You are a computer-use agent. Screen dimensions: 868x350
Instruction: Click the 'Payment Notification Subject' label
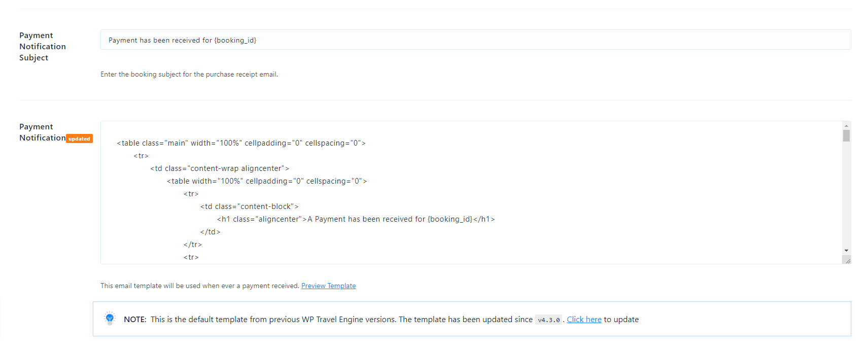pyautogui.click(x=43, y=46)
